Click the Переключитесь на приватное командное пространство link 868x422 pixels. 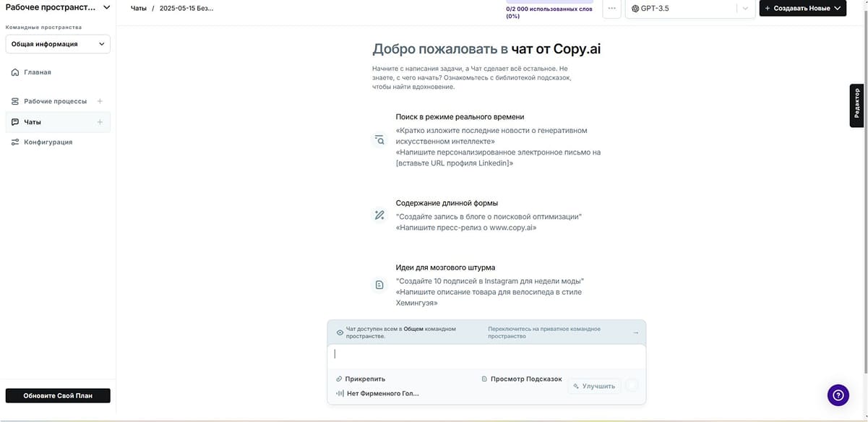click(x=544, y=332)
